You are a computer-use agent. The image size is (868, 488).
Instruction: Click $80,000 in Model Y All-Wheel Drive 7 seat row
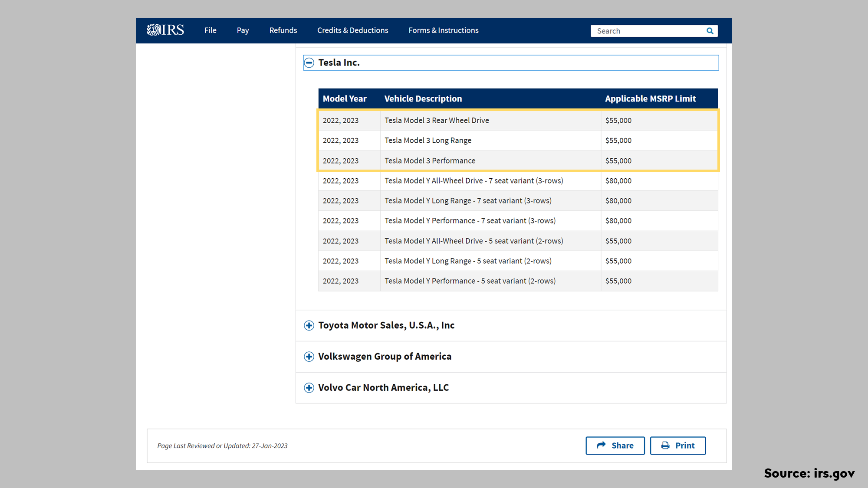pyautogui.click(x=618, y=181)
